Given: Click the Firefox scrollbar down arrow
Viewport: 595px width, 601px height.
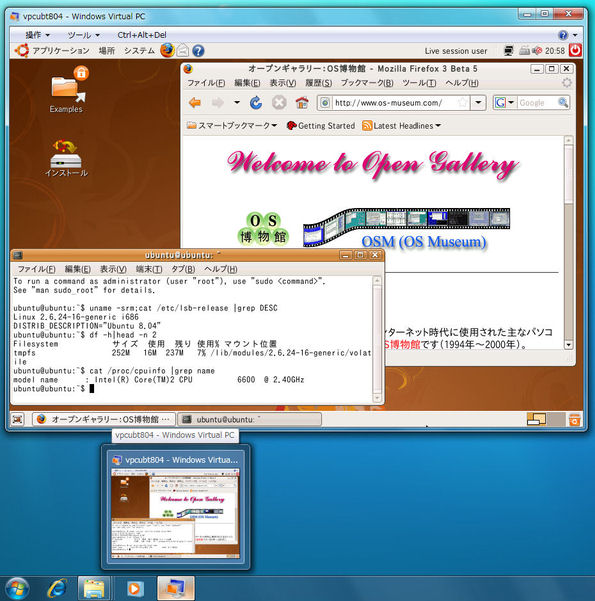Looking at the screenshot, I should (x=569, y=345).
